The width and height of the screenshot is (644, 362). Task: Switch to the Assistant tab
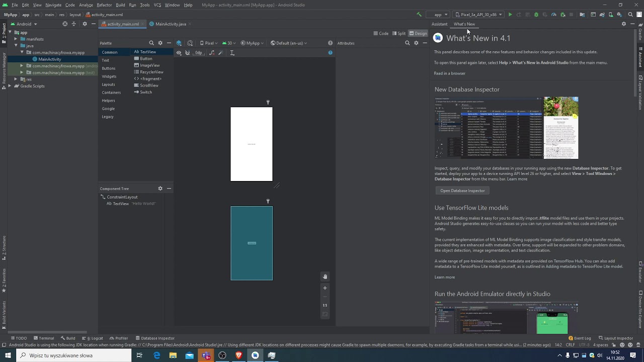point(439,24)
